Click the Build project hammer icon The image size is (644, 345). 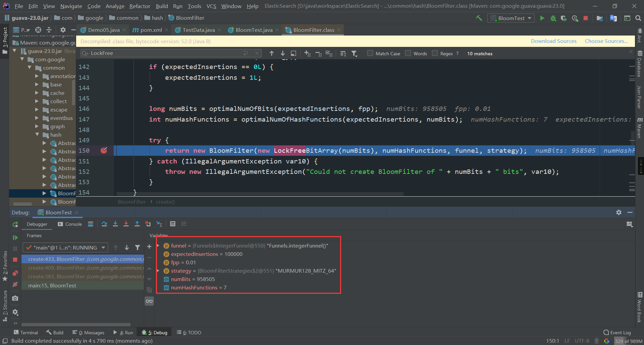point(479,18)
